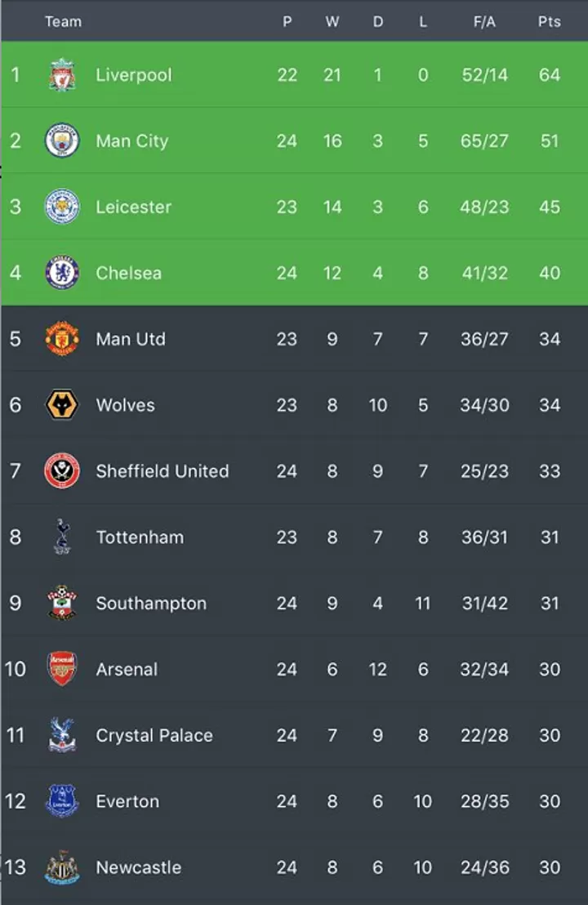
Task: Select the Team column header
Action: 64,22
